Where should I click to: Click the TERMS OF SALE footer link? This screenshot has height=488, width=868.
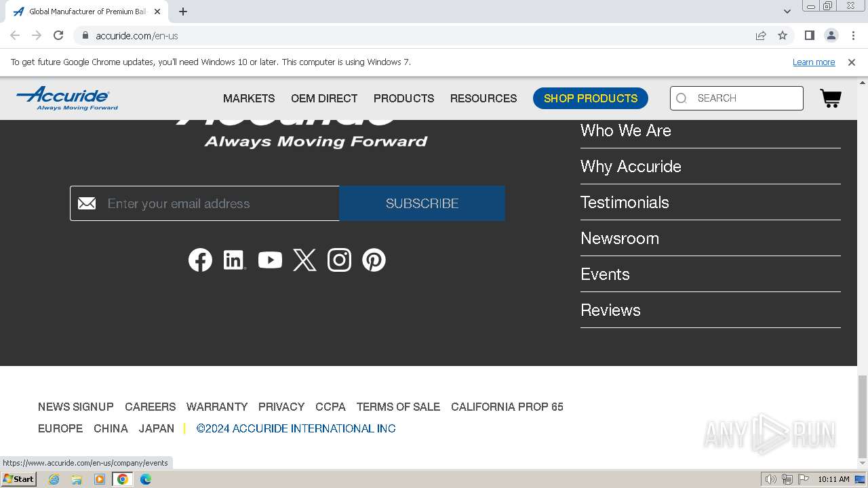(398, 407)
